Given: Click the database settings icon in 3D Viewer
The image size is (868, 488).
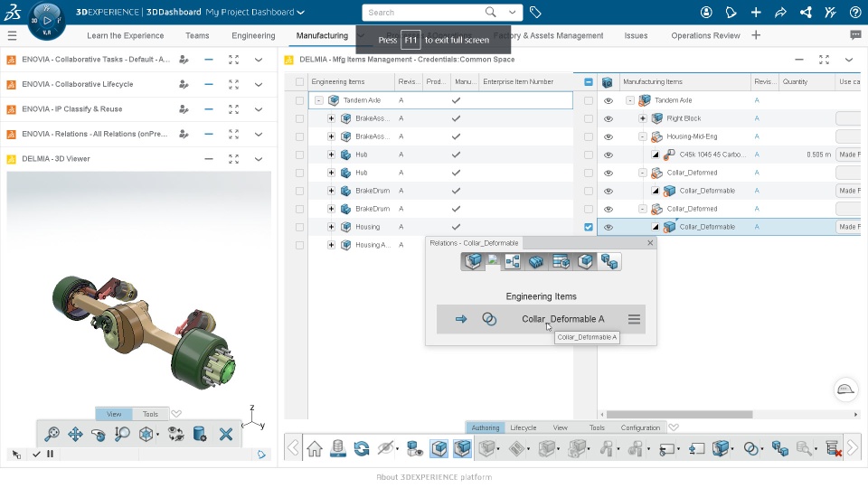Looking at the screenshot, I should tap(200, 435).
